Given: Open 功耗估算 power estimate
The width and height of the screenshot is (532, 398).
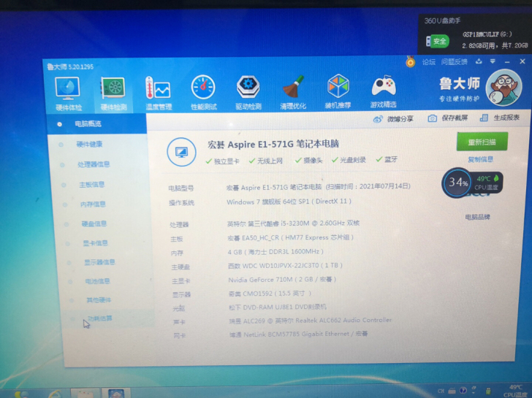Looking at the screenshot, I should coord(99,318).
